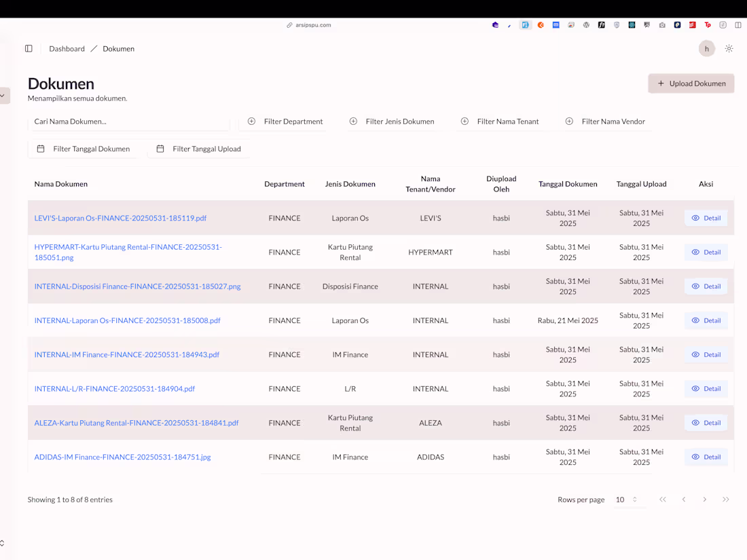Image resolution: width=747 pixels, height=560 pixels.
Task: Open the user avatar "h" menu
Action: (x=707, y=48)
